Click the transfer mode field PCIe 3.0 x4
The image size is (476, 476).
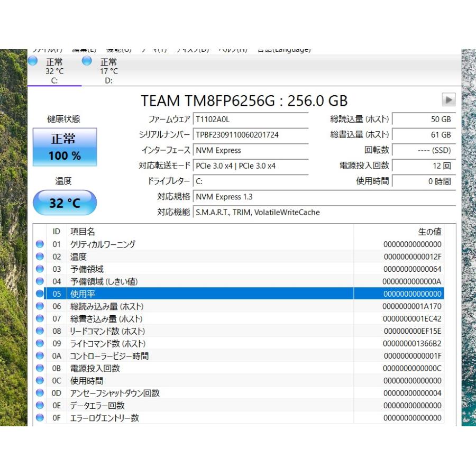tap(251, 166)
